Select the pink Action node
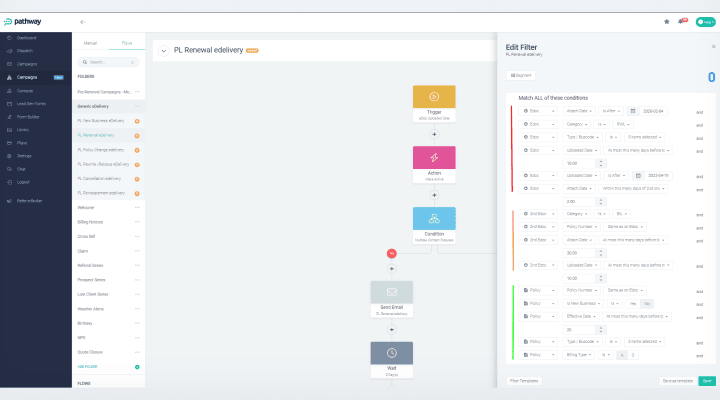This screenshot has height=400, width=720. click(x=434, y=157)
